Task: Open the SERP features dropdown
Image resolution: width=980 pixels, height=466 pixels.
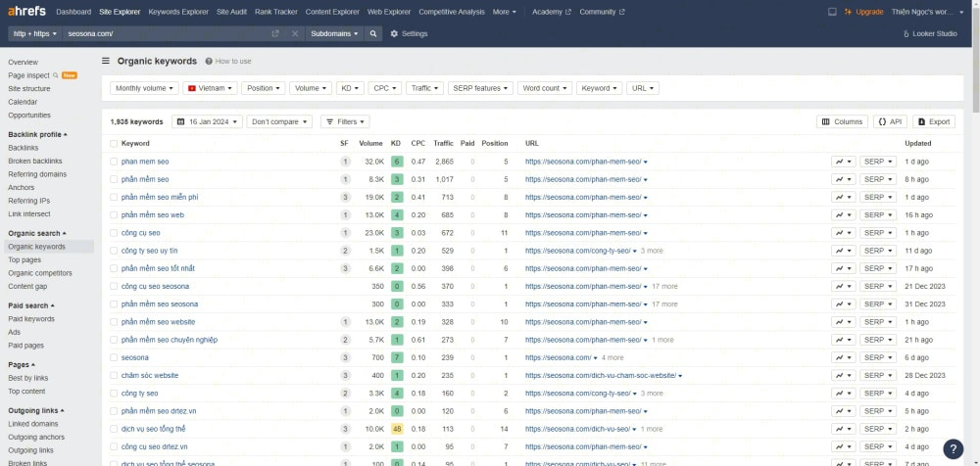Action: pos(480,88)
